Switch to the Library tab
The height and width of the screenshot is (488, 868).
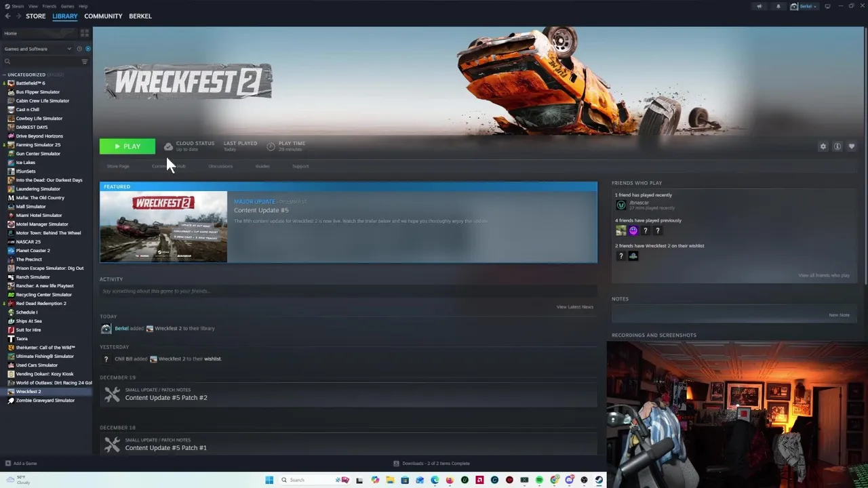(x=65, y=16)
